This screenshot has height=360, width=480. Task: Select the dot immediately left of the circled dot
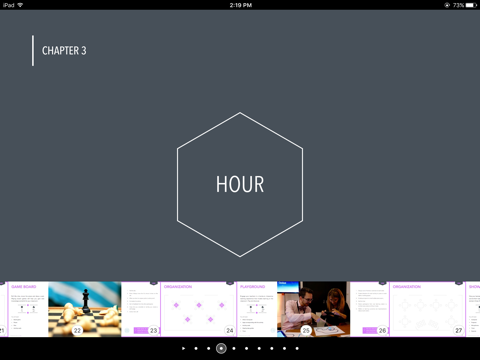(209, 348)
